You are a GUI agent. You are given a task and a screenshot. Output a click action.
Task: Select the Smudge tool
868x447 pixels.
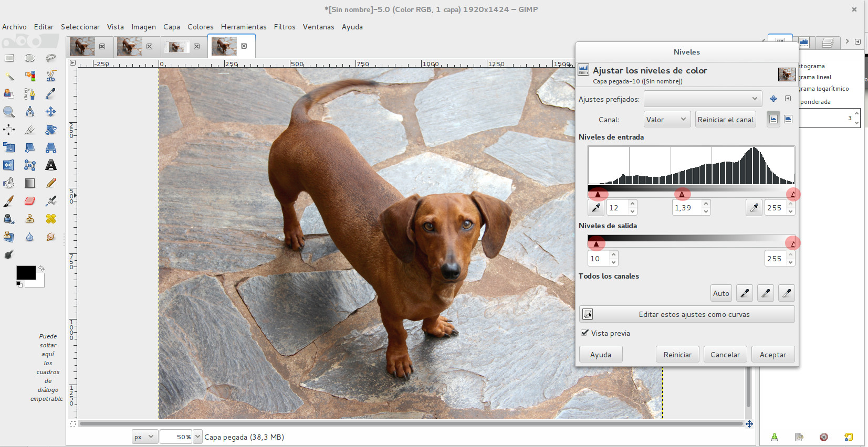[x=51, y=237]
